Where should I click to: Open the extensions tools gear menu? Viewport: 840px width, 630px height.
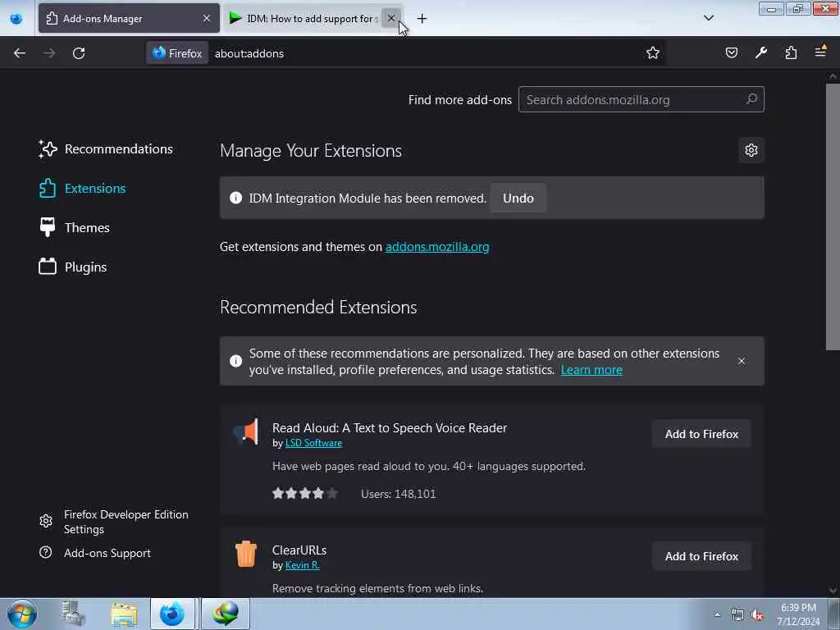(751, 150)
